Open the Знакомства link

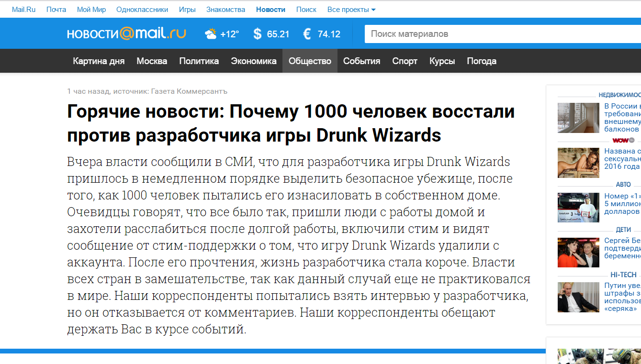coord(226,10)
